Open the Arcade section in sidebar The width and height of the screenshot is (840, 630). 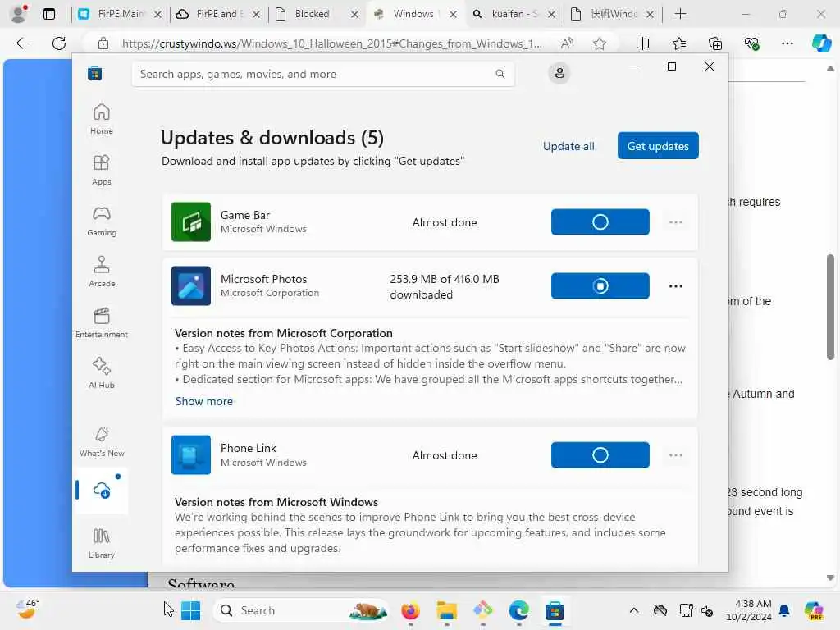click(x=101, y=272)
